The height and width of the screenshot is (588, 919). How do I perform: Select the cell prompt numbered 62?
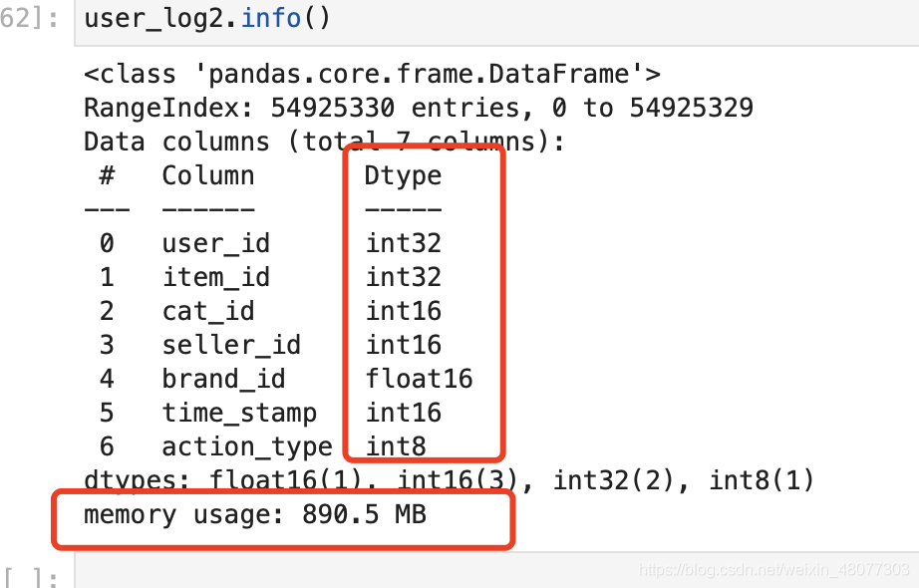(30, 19)
